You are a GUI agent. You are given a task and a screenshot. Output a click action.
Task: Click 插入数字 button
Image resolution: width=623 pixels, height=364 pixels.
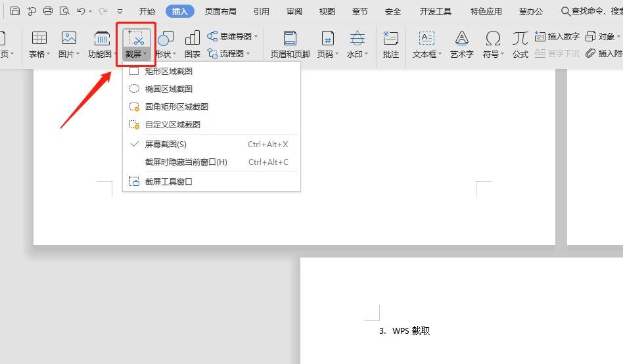point(557,37)
